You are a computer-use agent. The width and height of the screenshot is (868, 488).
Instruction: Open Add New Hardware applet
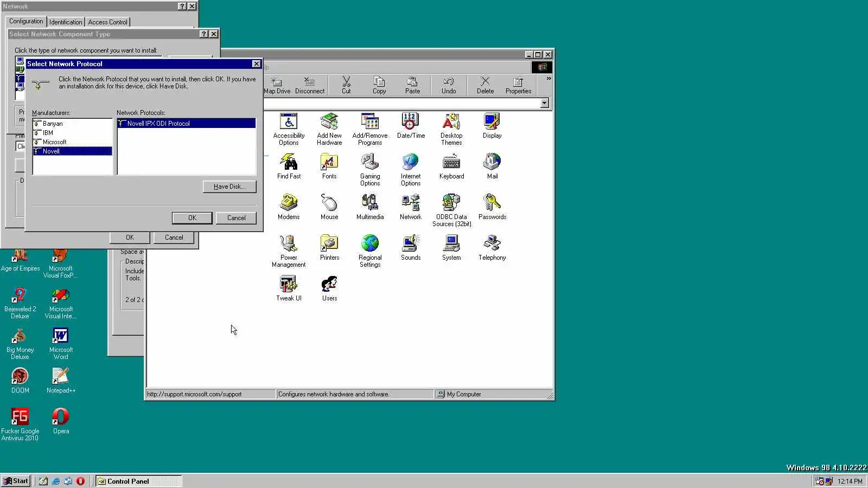329,129
